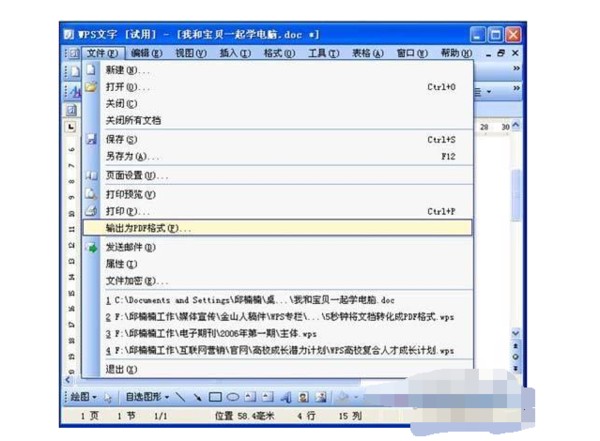The width and height of the screenshot is (600, 441).
Task: Click the green arrow send mail icon
Action: point(92,248)
